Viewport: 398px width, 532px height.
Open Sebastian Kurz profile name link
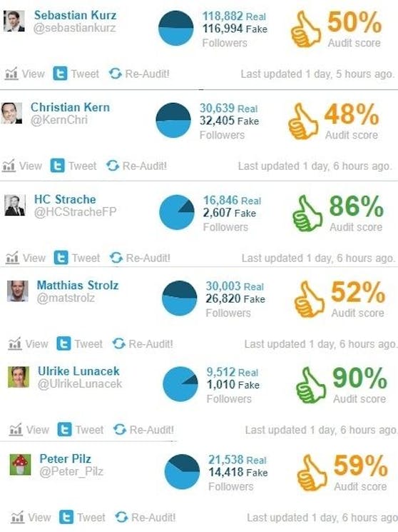75,15
